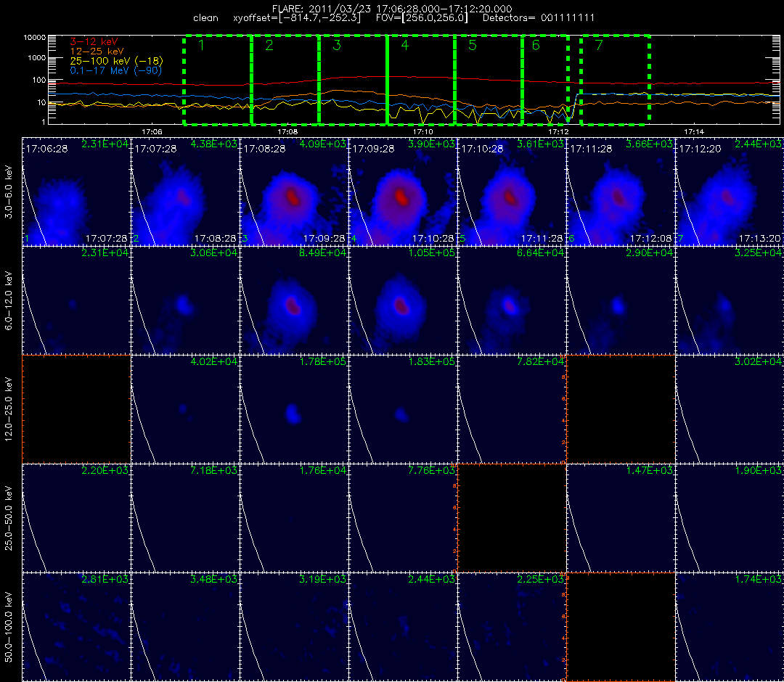Click the peak value 1.47E+03
Viewport: 784px width, 682px height.
tap(650, 470)
